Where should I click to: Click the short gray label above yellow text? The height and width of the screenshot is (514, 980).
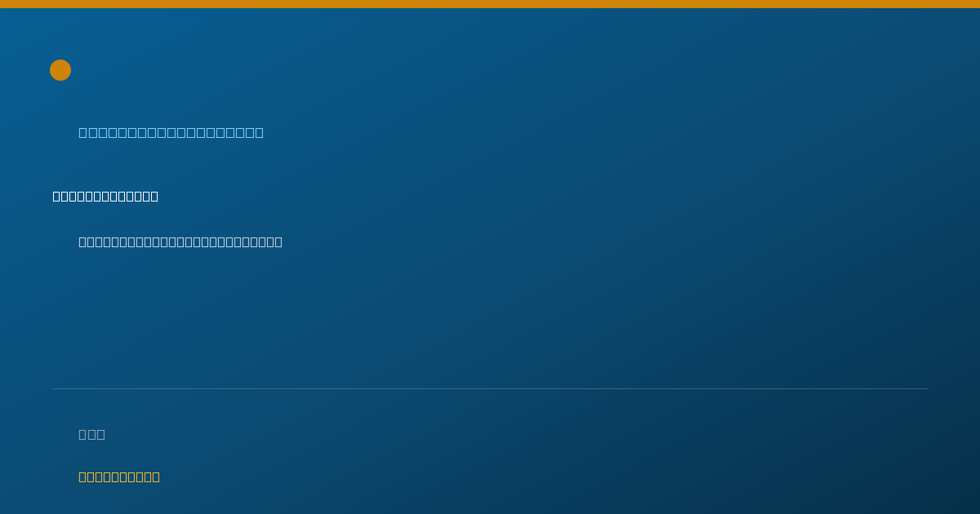coord(91,434)
